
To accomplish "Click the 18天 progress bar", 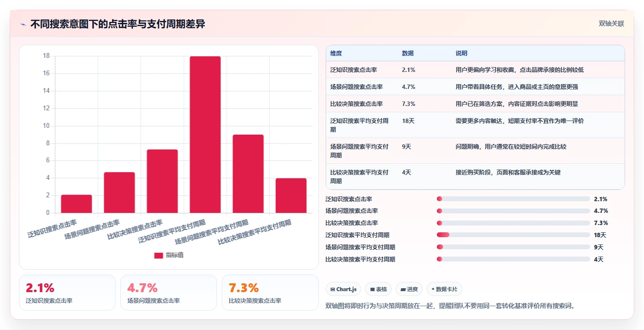I will (513, 235).
